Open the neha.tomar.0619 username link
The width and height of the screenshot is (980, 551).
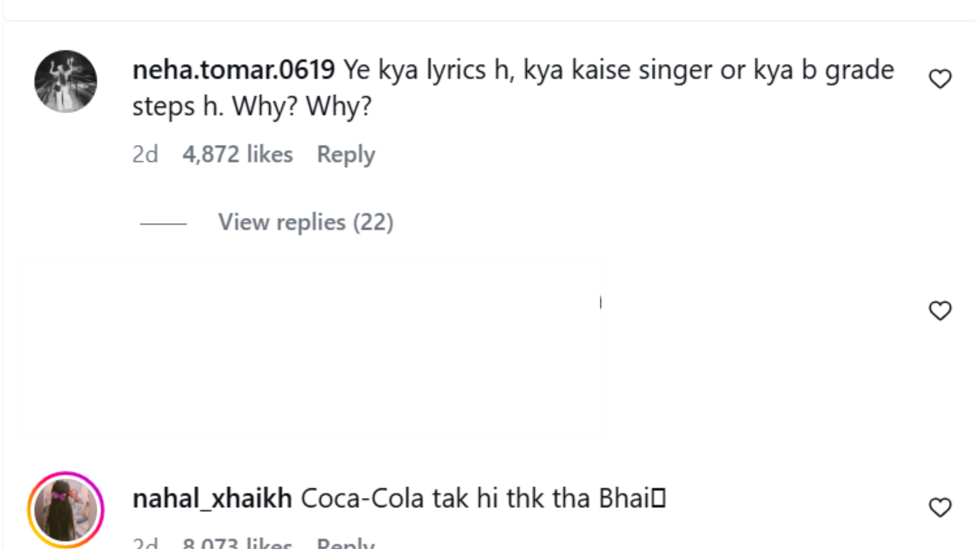(233, 70)
